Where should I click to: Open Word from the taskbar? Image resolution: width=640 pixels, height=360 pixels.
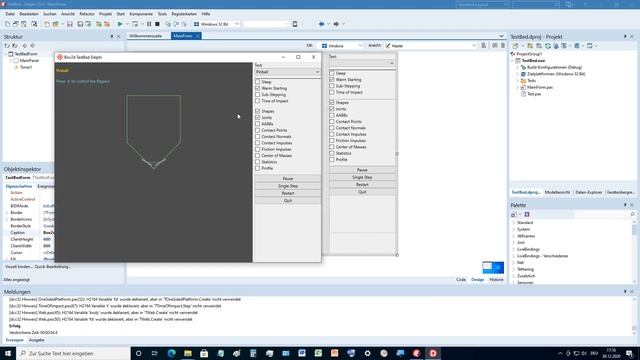pos(302,353)
